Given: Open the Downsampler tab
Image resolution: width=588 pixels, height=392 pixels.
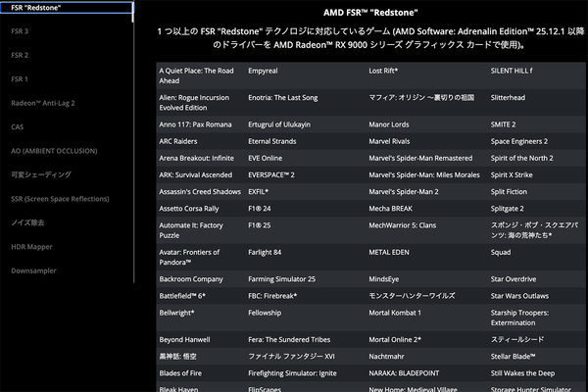Looking at the screenshot, I should (x=33, y=270).
